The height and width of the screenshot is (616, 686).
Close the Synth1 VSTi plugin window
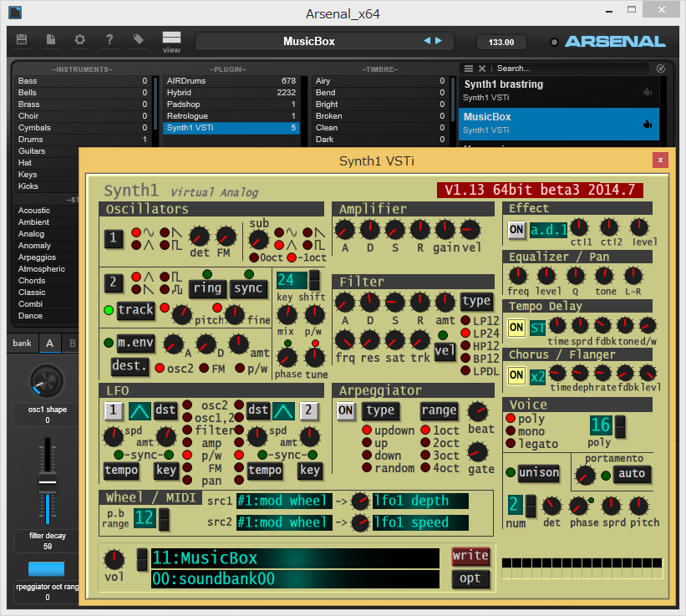tap(660, 160)
